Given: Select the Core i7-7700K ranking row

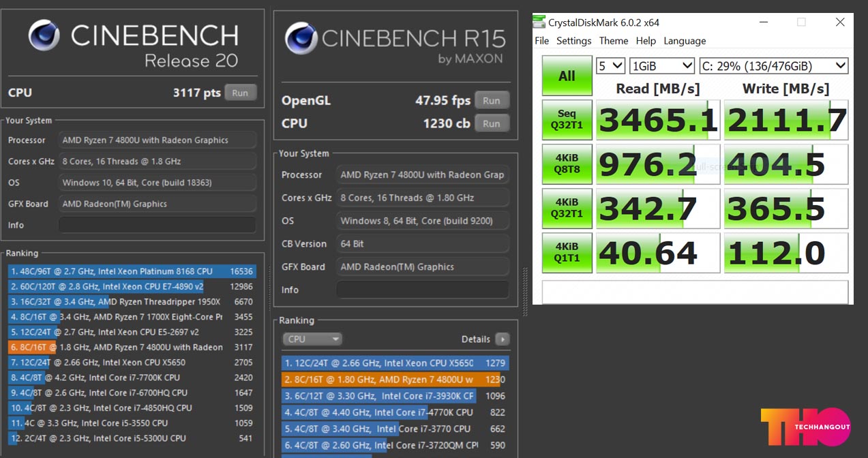Looking at the screenshot, I should [x=132, y=378].
